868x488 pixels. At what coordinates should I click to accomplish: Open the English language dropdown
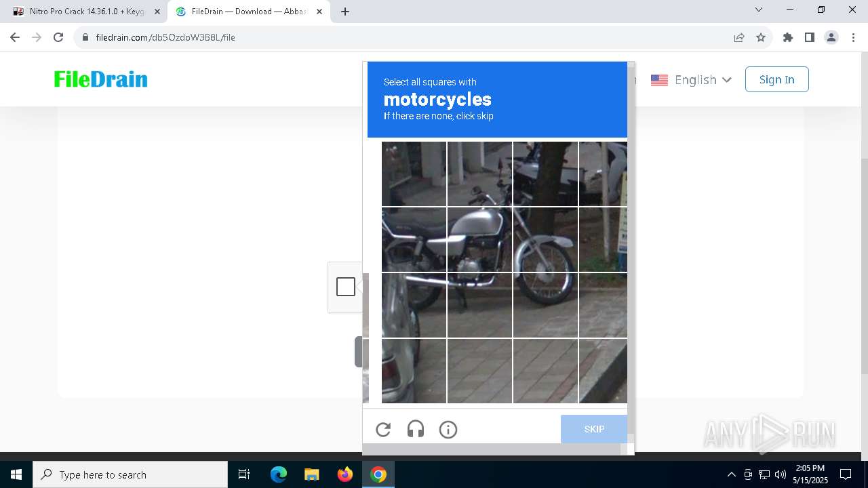point(691,80)
